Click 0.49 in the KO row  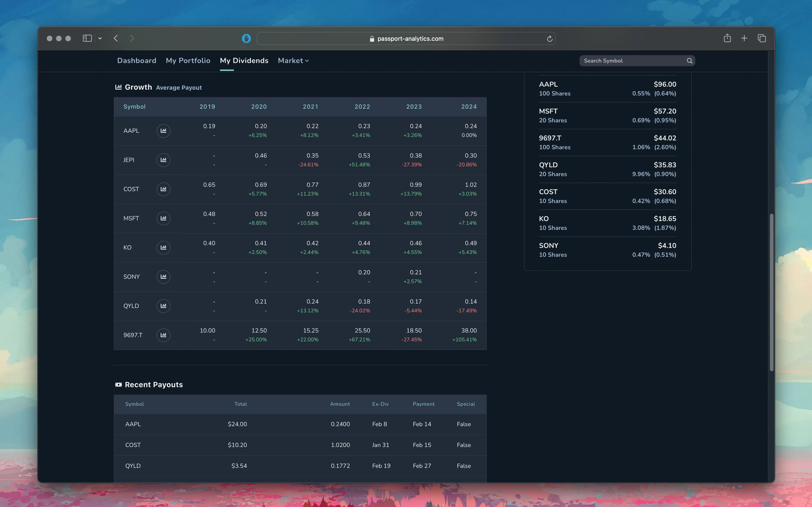[471, 243]
